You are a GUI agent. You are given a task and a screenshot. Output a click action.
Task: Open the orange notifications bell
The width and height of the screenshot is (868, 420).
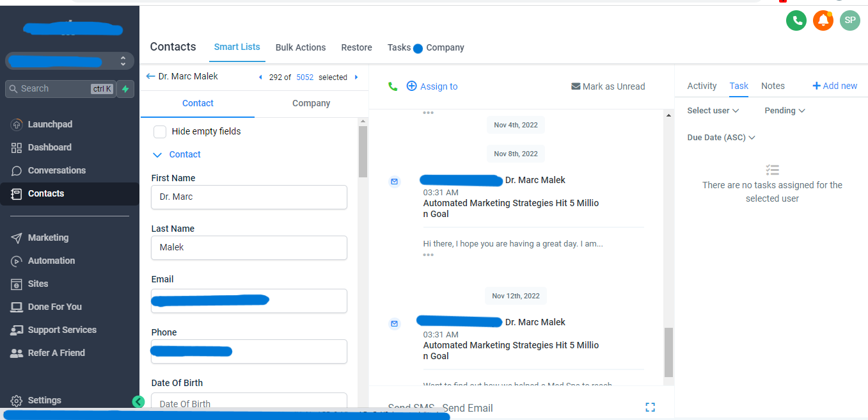823,20
